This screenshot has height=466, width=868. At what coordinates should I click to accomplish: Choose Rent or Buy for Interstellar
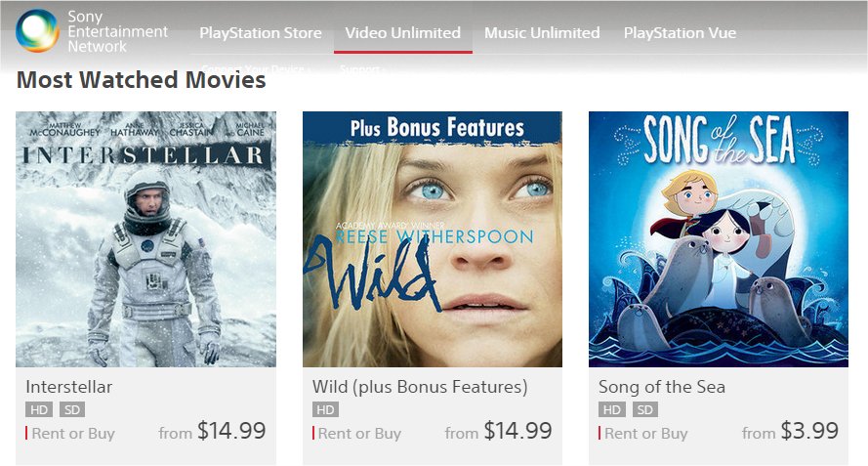click(73, 434)
